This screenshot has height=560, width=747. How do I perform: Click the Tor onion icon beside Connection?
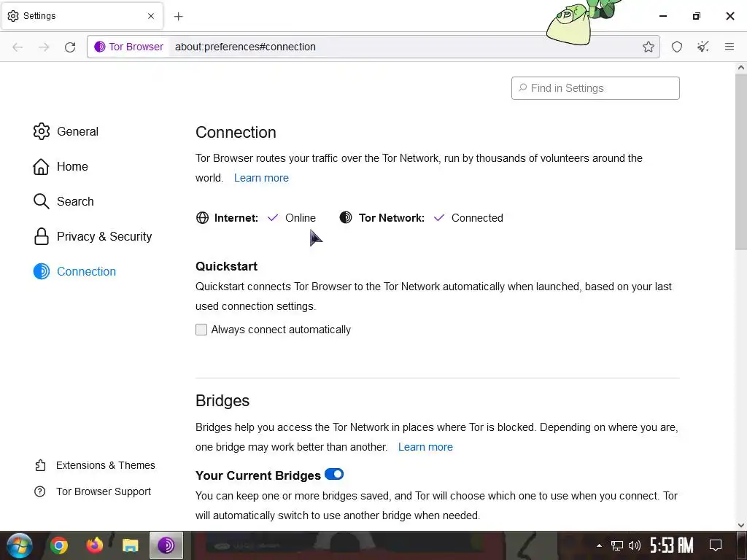tap(42, 271)
